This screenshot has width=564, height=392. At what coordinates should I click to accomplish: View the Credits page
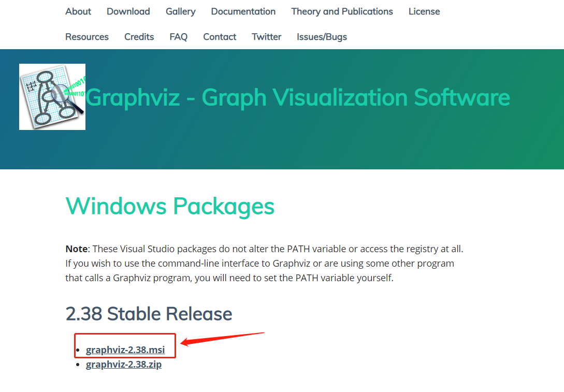coord(139,36)
